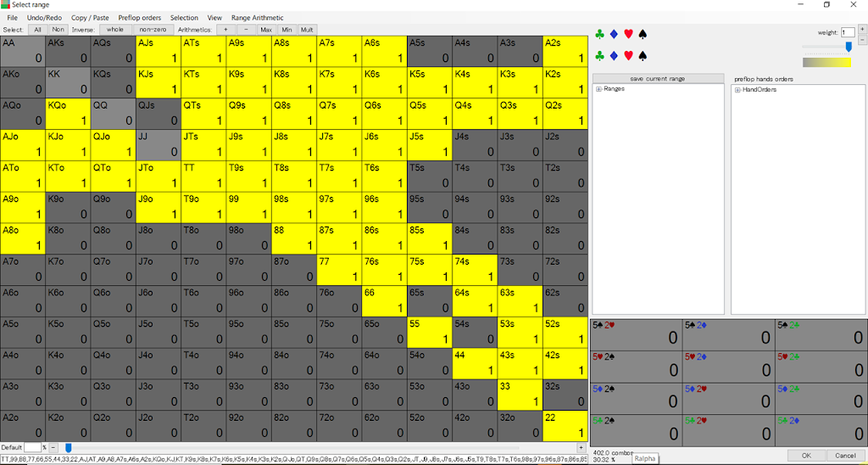Click the gray-to-yellow weight gradient bar

click(826, 62)
